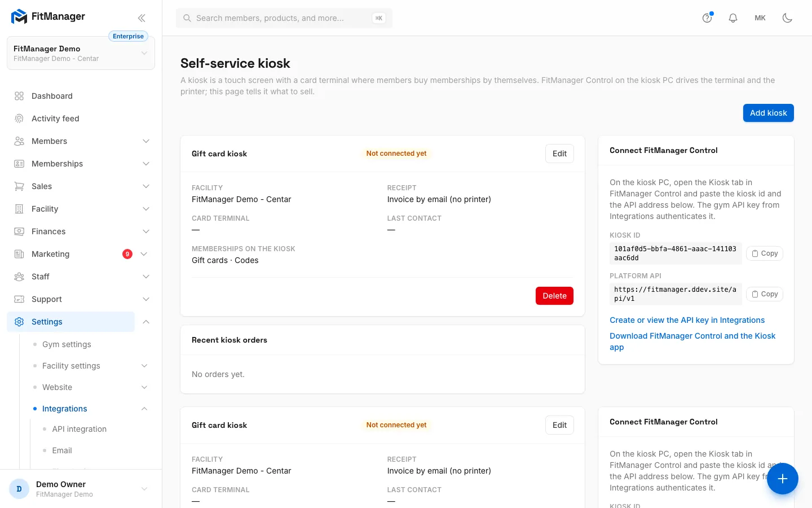Collapse the Integrations submenu chevron
The height and width of the screenshot is (508, 812).
point(144,409)
